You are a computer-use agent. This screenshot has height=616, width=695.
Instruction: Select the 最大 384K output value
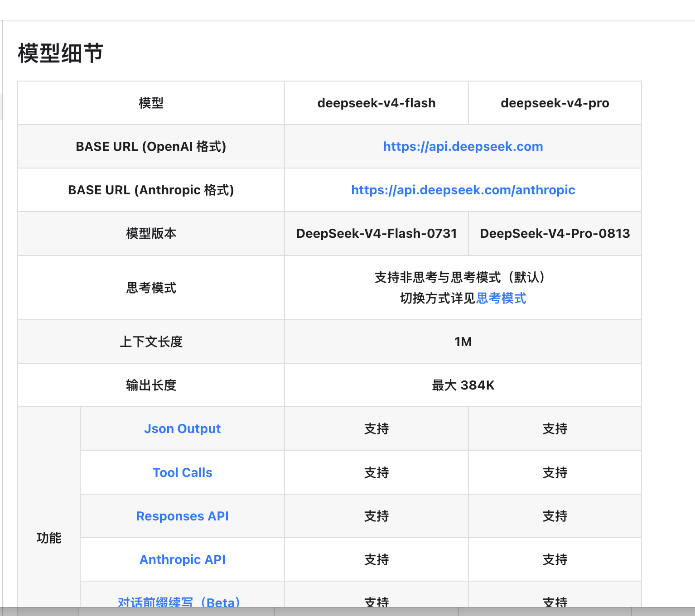coord(463,385)
